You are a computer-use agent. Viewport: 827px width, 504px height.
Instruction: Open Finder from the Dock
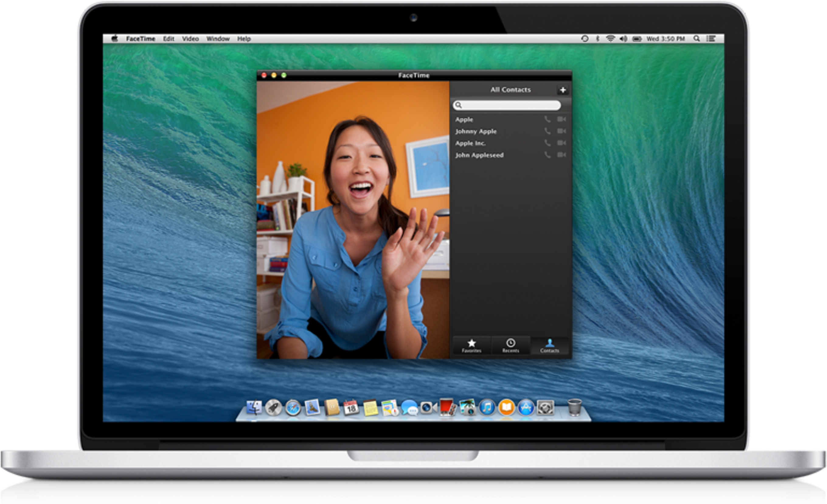(254, 407)
